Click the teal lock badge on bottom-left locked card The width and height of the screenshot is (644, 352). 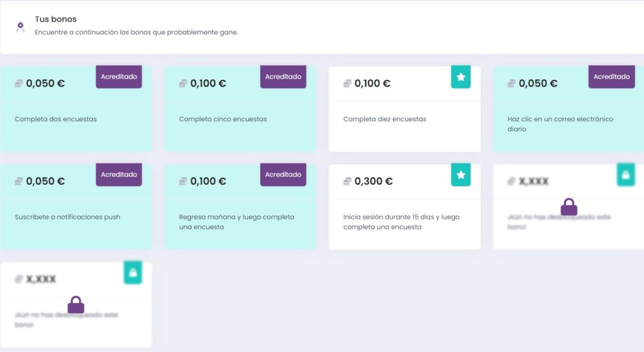tap(133, 273)
